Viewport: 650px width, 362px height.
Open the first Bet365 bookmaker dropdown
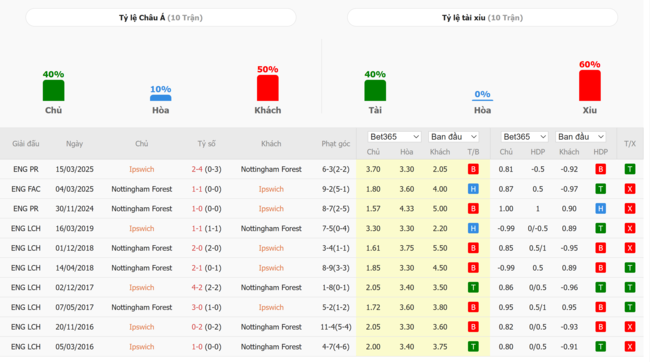point(394,136)
